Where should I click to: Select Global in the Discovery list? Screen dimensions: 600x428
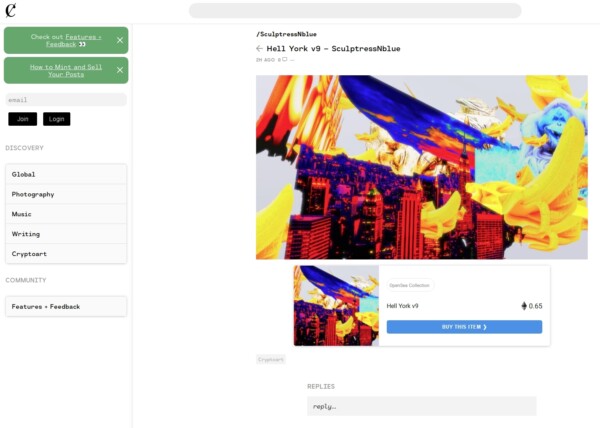click(66, 174)
